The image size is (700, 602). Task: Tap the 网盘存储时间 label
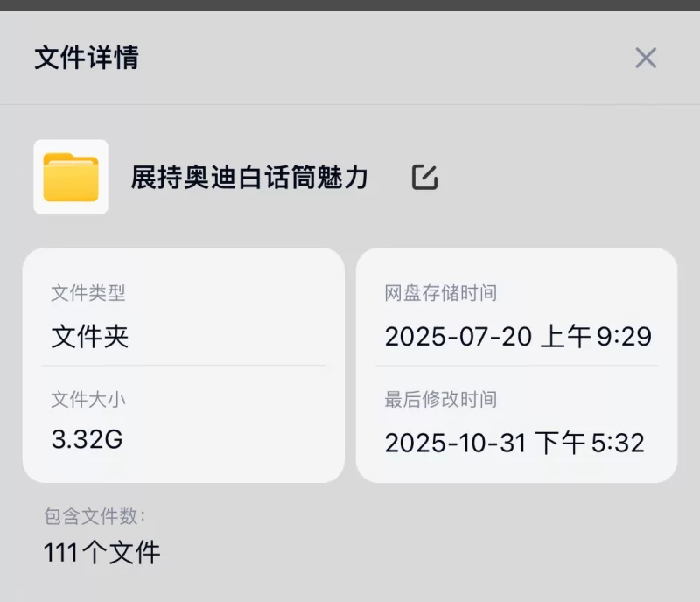click(x=441, y=292)
